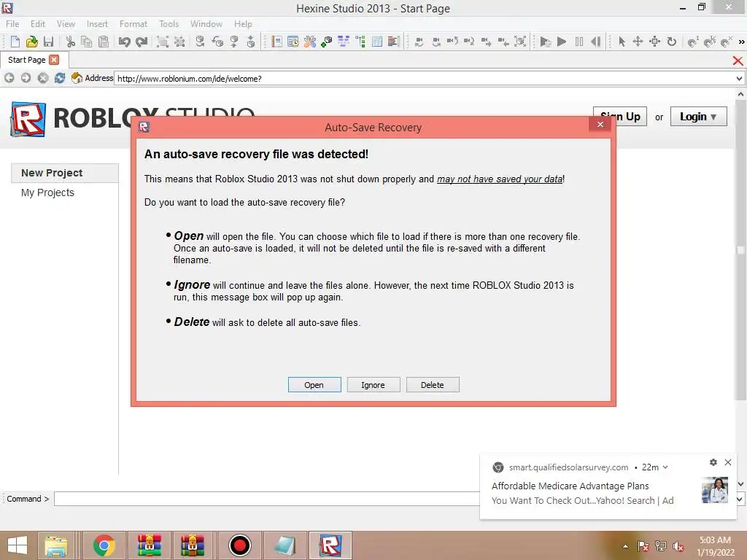Click the Ignore button in dialog

point(373,385)
